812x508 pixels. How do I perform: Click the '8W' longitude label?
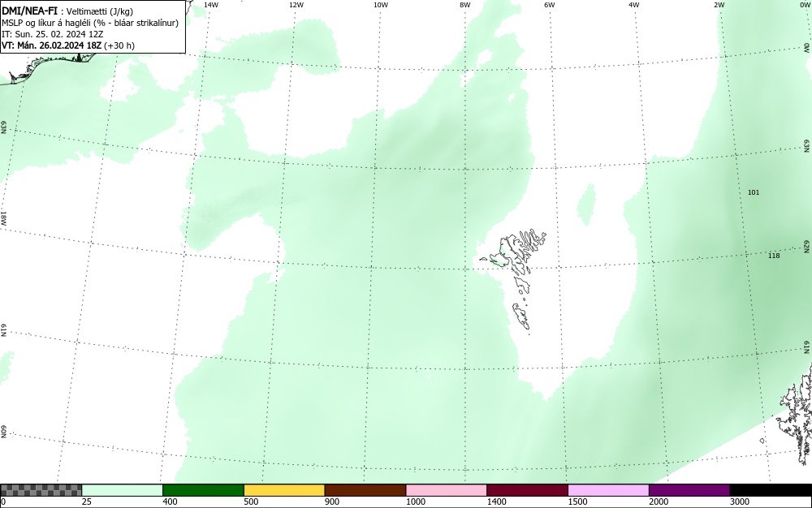pyautogui.click(x=465, y=5)
